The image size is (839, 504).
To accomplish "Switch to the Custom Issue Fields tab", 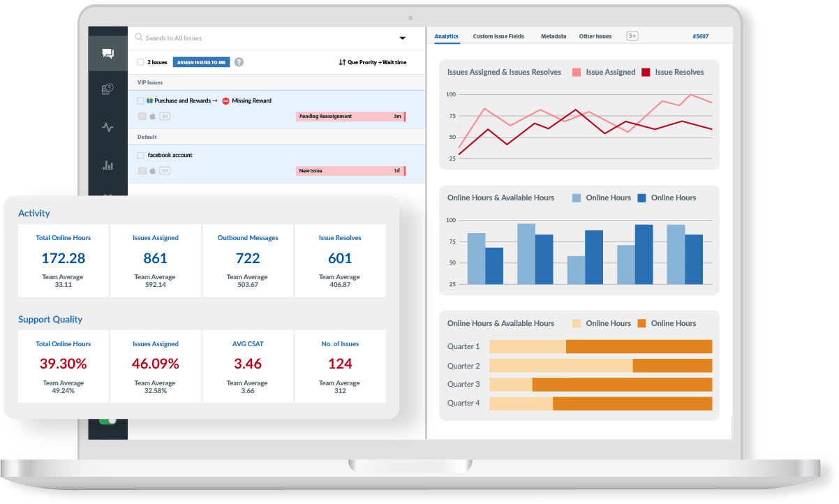I will tap(498, 36).
